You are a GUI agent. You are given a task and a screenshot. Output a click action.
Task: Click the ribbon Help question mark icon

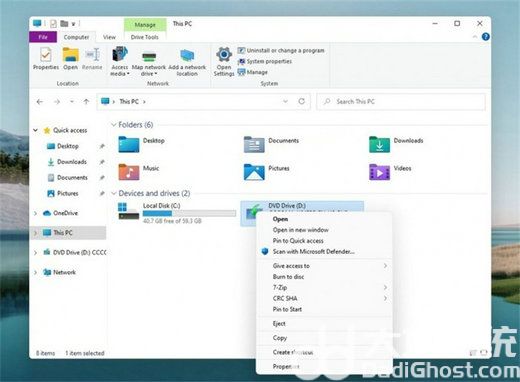pyautogui.click(x=486, y=37)
